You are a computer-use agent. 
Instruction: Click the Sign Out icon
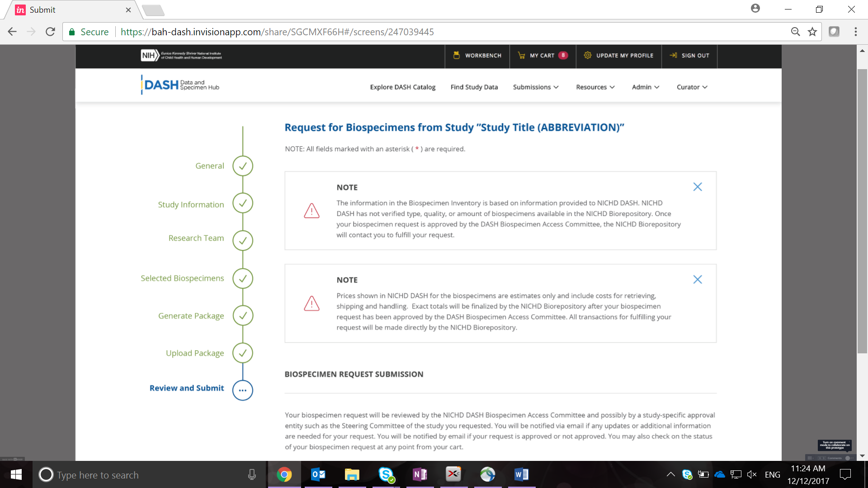point(673,55)
